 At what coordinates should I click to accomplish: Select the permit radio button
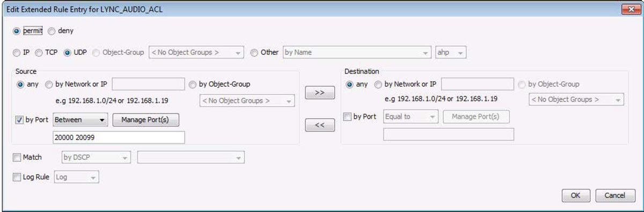(x=17, y=31)
